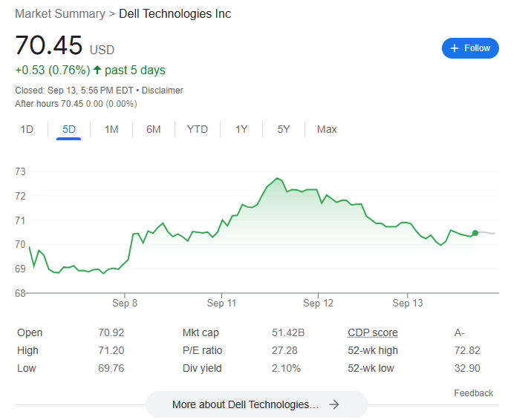Show the 6M chart range
The image size is (531, 420).
[x=154, y=129]
